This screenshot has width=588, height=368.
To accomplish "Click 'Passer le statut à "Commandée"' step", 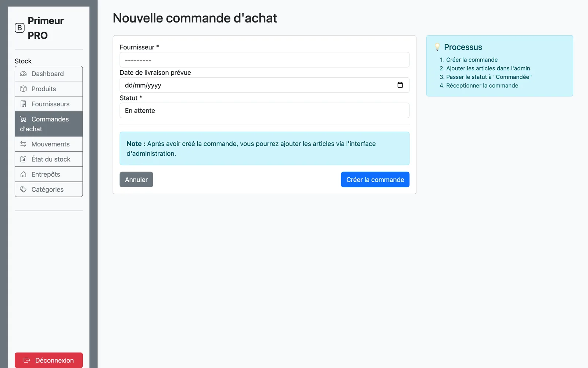I will (x=489, y=77).
